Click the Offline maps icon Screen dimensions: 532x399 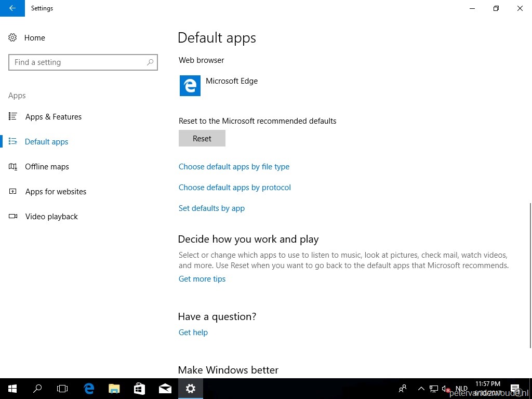coord(13,166)
